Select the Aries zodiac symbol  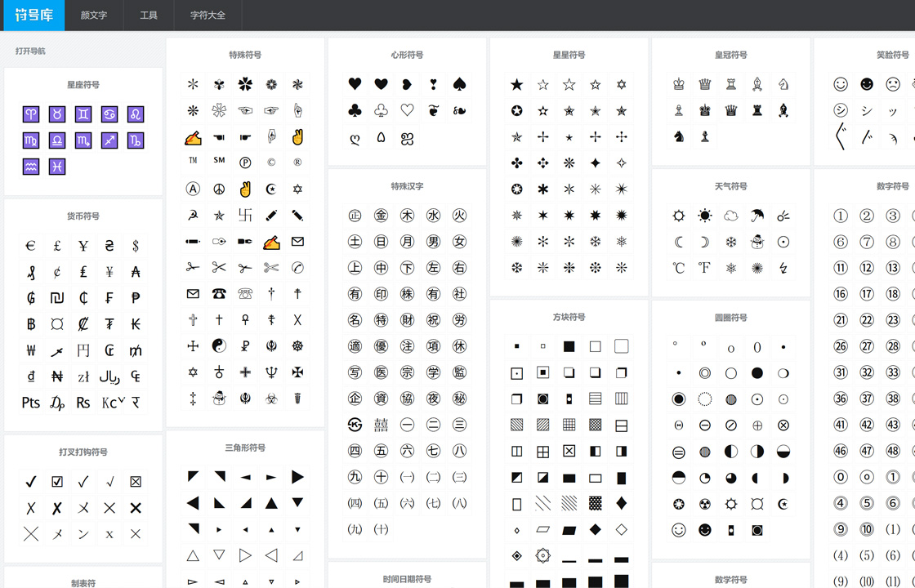[x=31, y=114]
